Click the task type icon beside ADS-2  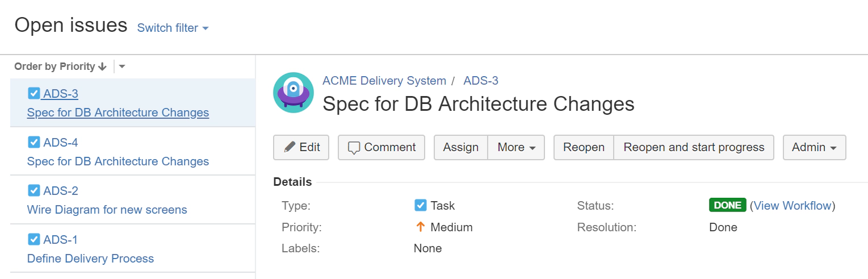pos(34,190)
